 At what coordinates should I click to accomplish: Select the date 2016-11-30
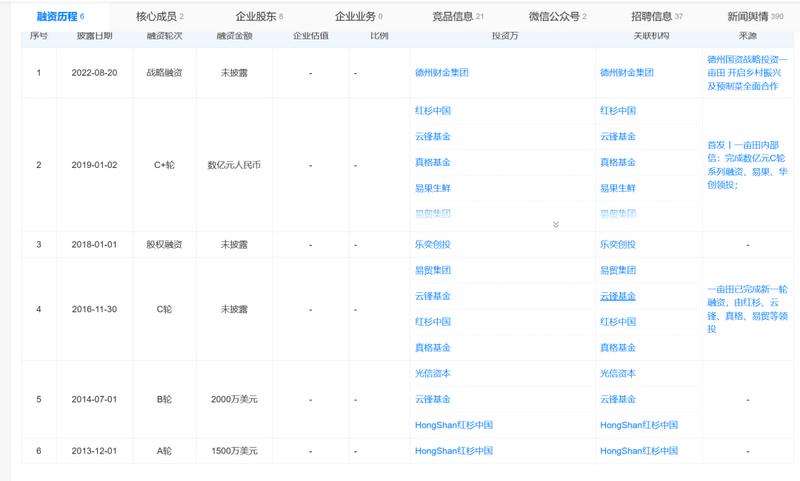[94, 309]
